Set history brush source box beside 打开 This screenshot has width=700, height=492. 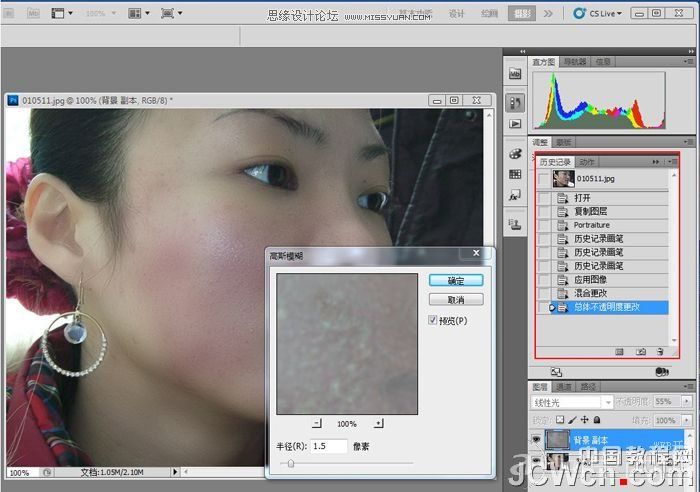tap(543, 198)
